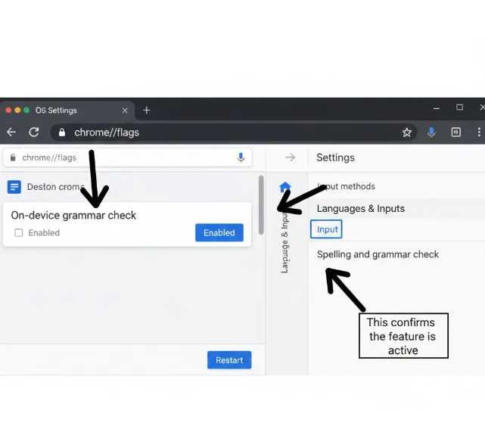Open the browser three-dot menu
This screenshot has height=448, width=485.
pyautogui.click(x=480, y=132)
